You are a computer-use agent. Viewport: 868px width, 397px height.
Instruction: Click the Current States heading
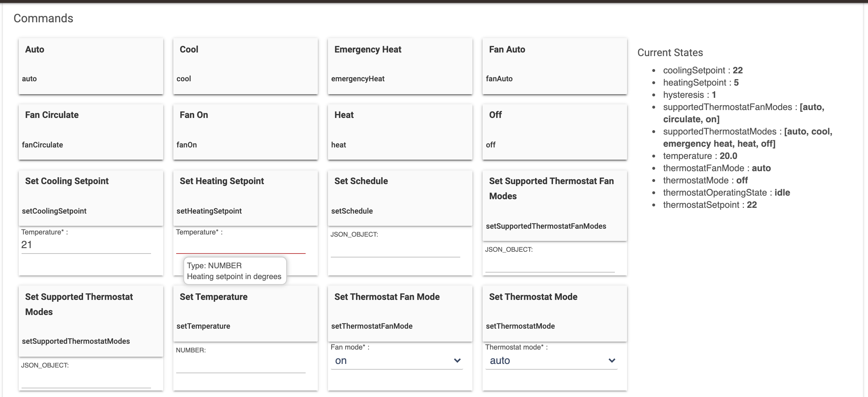point(670,53)
